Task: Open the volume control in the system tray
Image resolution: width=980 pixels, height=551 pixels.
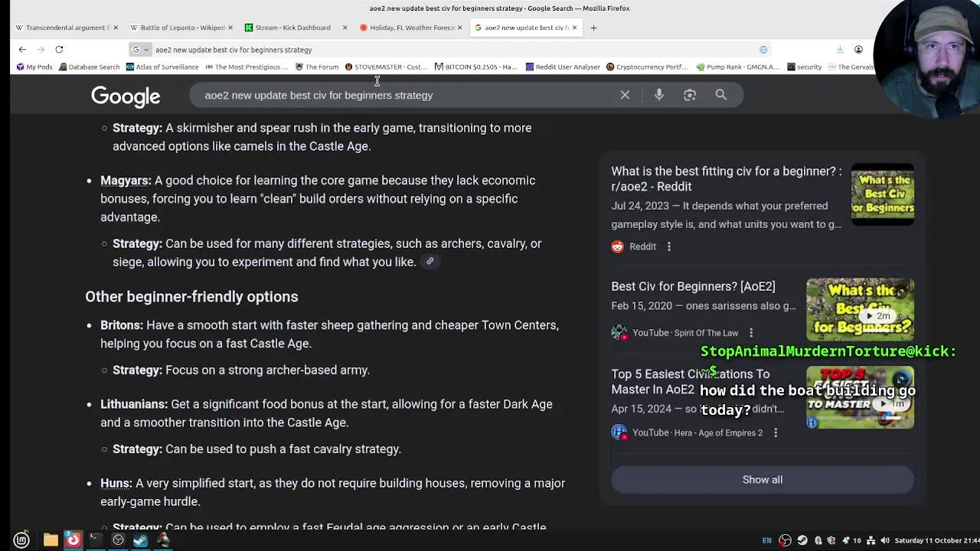Action: click(x=885, y=540)
